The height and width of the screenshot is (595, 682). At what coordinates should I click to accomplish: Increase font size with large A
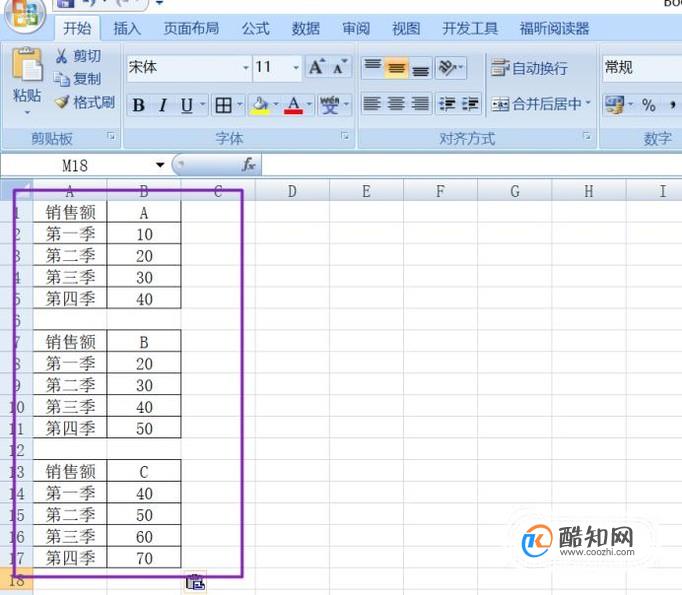click(317, 67)
